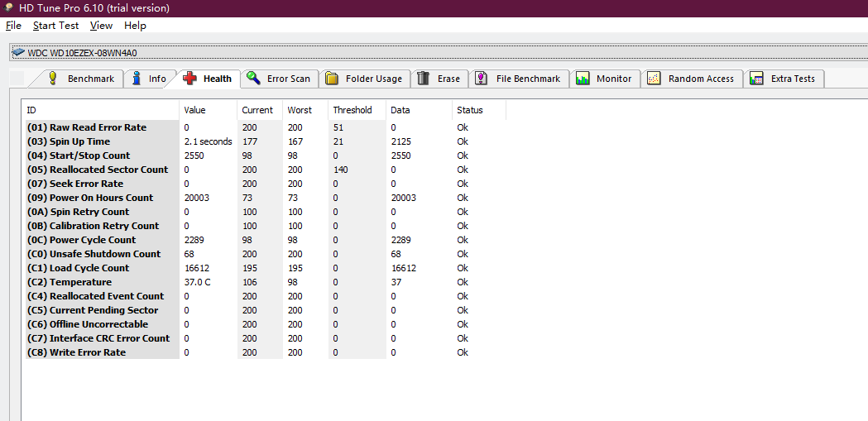
Task: Open the File menu
Action: [x=13, y=26]
